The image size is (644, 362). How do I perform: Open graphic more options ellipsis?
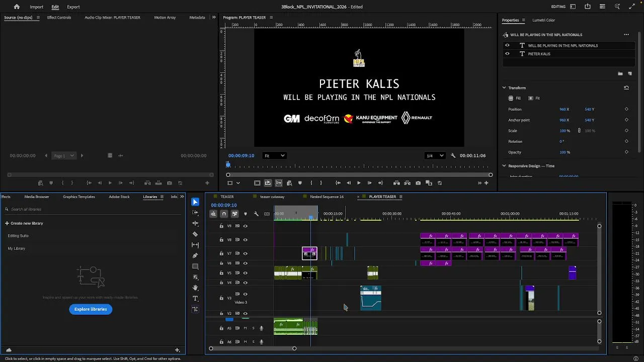click(626, 35)
